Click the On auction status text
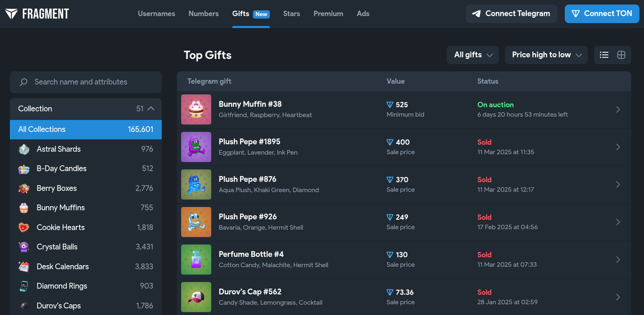The height and width of the screenshot is (315, 644). click(495, 105)
